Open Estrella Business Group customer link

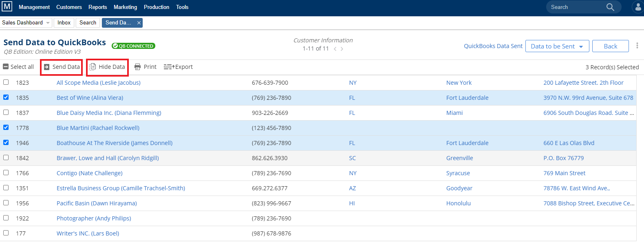[121, 188]
